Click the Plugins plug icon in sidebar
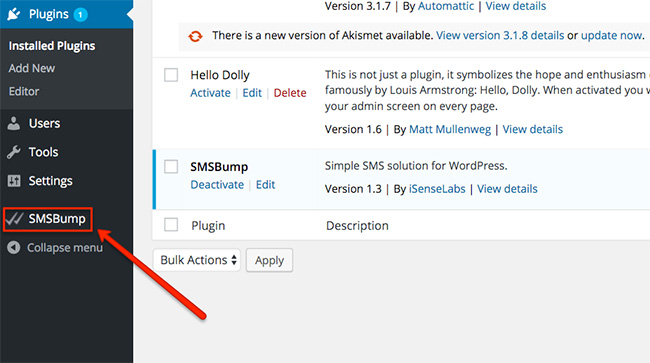This screenshot has height=363, width=650. click(x=14, y=15)
